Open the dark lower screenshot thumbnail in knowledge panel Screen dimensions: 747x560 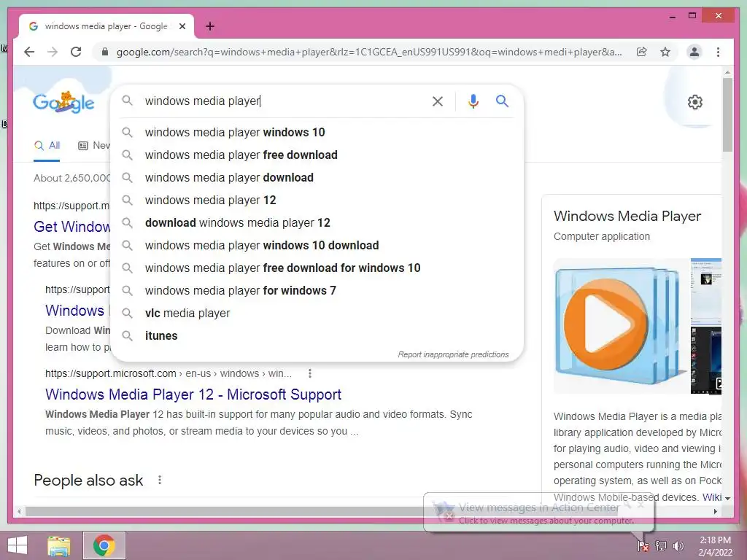coord(706,360)
